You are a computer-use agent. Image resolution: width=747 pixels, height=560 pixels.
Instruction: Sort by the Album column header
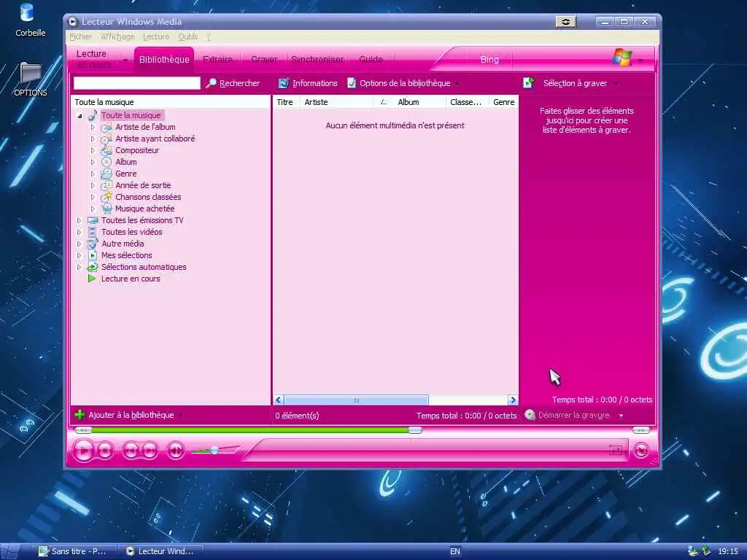409,102
